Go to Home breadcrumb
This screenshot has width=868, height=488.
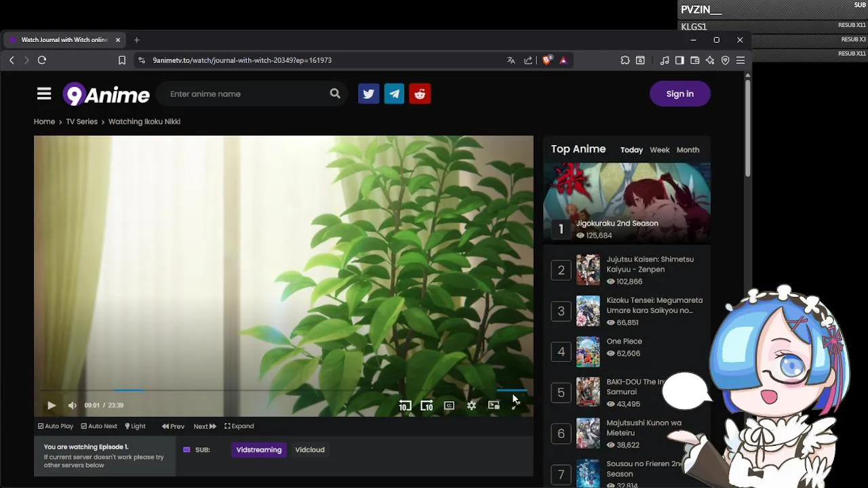coord(44,122)
